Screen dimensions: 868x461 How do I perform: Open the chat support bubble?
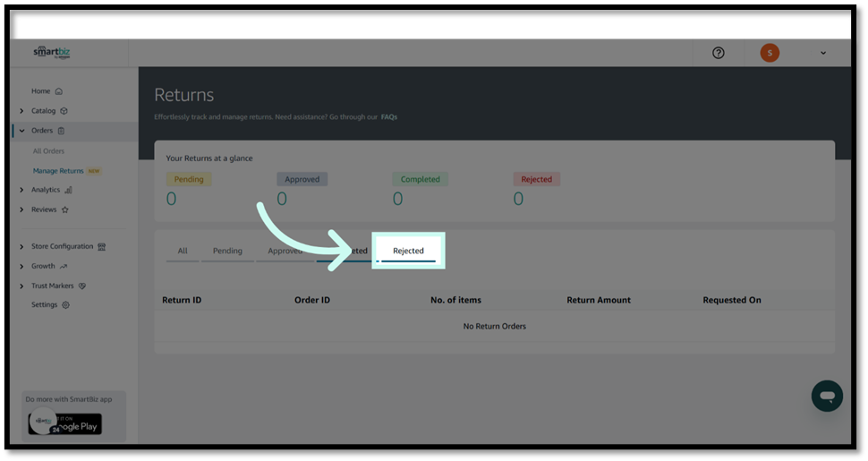pyautogui.click(x=827, y=396)
